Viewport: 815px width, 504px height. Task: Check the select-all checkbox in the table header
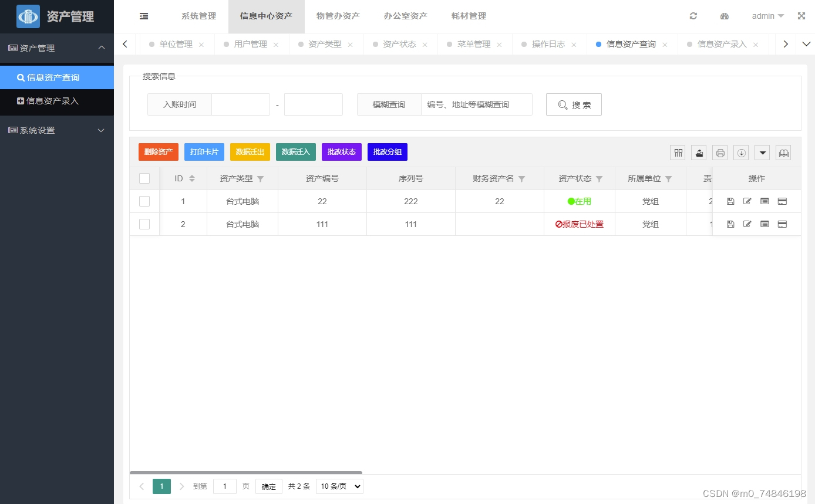tap(144, 178)
